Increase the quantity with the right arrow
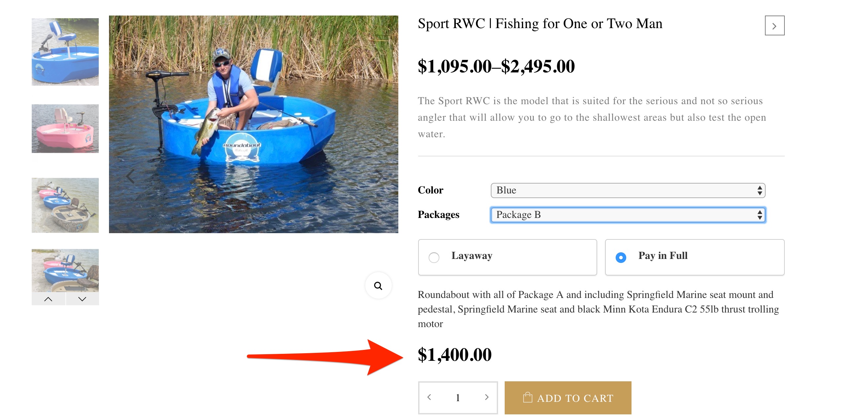This screenshot has height=420, width=868. 487,398
